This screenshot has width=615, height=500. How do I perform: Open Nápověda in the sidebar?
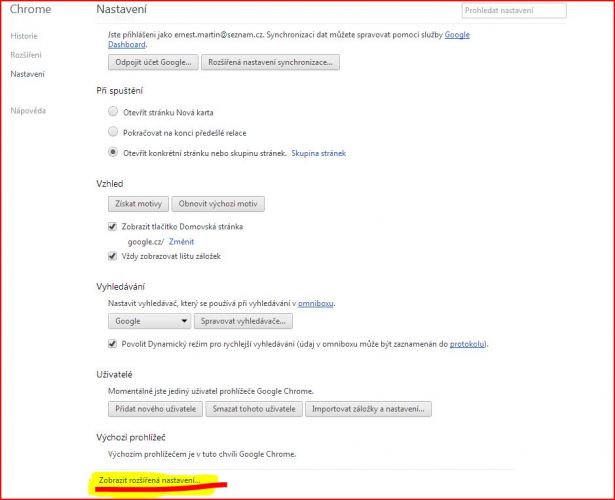tap(28, 111)
